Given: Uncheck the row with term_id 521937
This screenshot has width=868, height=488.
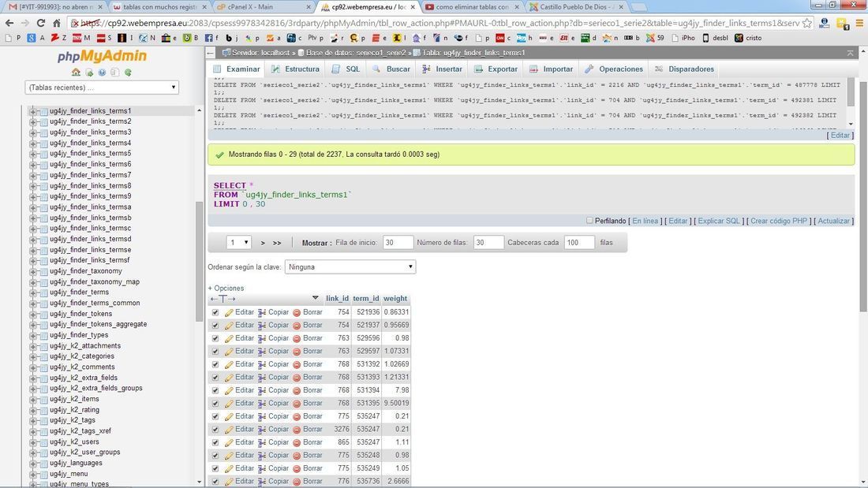Looking at the screenshot, I should 215,326.
